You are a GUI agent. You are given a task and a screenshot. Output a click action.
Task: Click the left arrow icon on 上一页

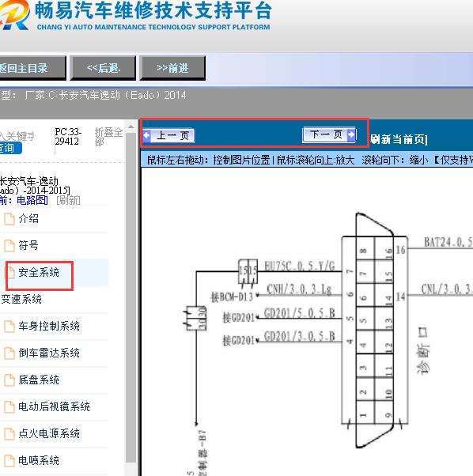tap(147, 135)
